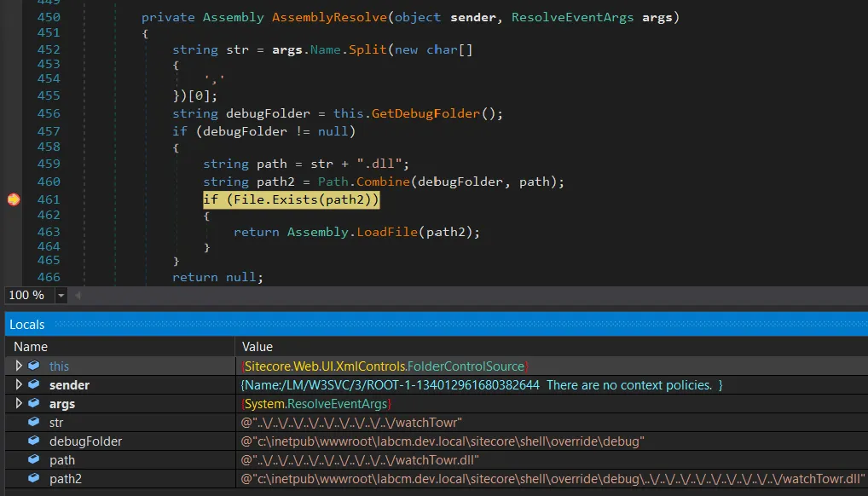Image resolution: width=868 pixels, height=496 pixels.
Task: Click the left scroll arrow beside the zoom box
Action: coord(78,295)
